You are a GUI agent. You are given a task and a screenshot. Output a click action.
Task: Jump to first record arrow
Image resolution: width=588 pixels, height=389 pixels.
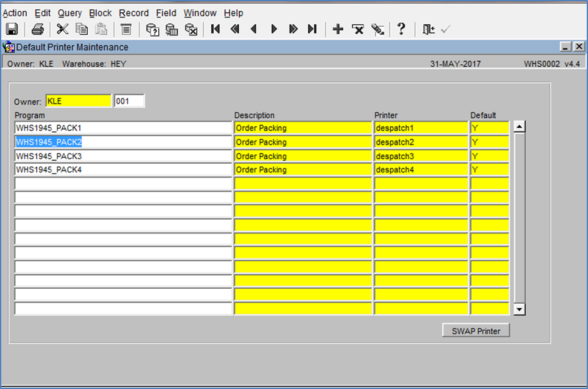[216, 29]
